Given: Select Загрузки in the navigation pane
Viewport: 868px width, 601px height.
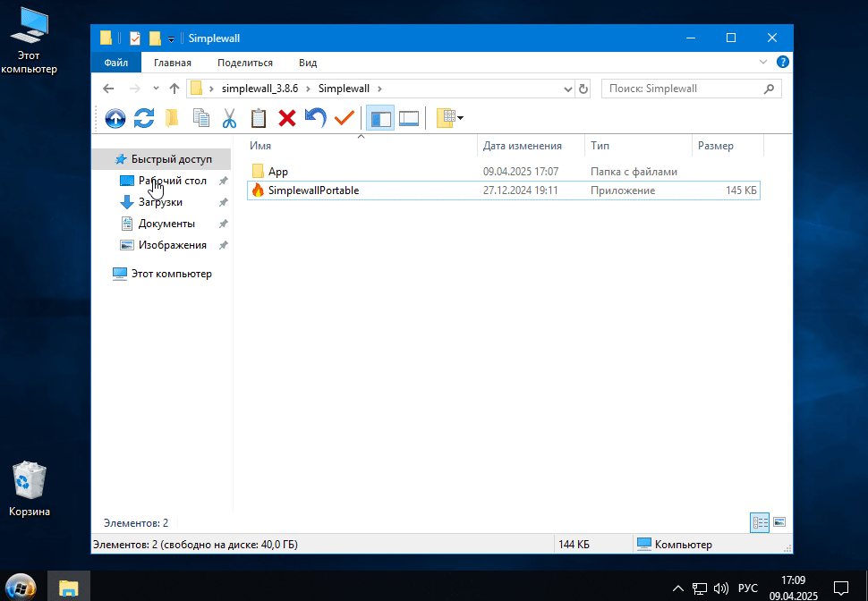Looking at the screenshot, I should (160, 202).
